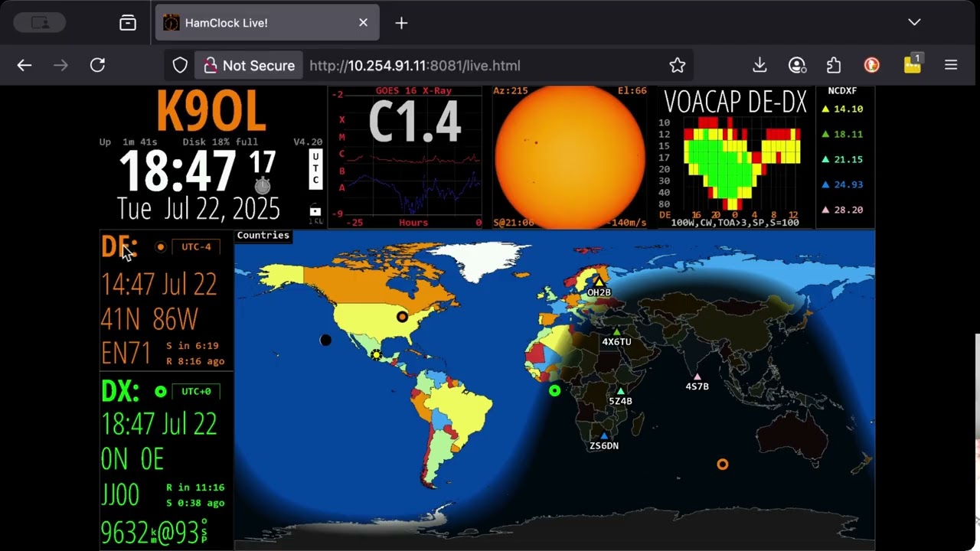Click the yellow subsolar point marker
This screenshot has height=551, width=980.
[376, 354]
